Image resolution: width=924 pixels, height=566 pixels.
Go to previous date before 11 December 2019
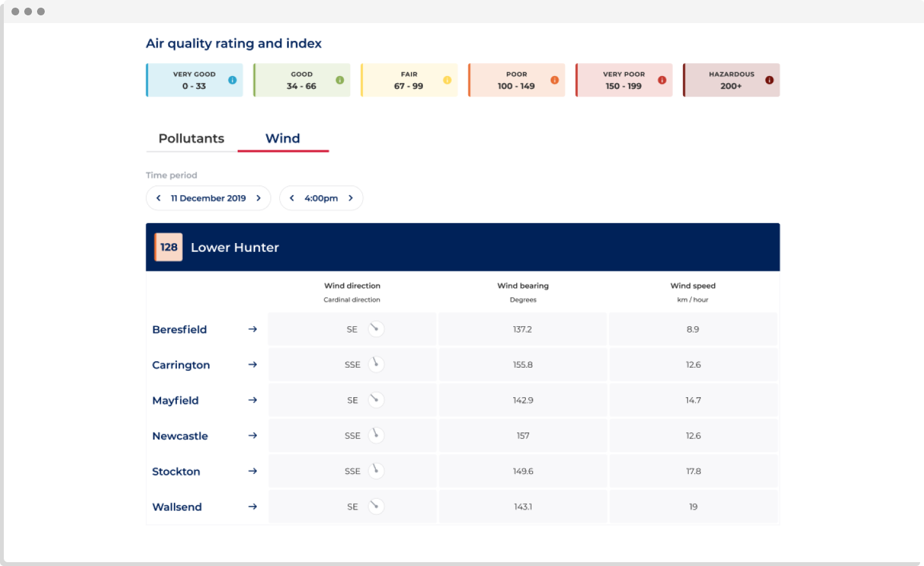[158, 198]
